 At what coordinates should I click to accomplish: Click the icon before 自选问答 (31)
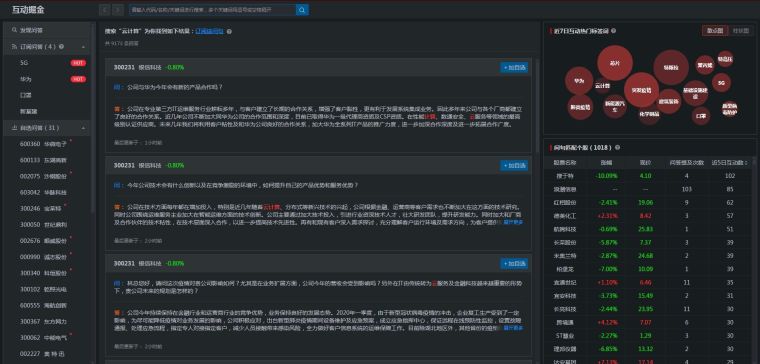pyautogui.click(x=14, y=128)
